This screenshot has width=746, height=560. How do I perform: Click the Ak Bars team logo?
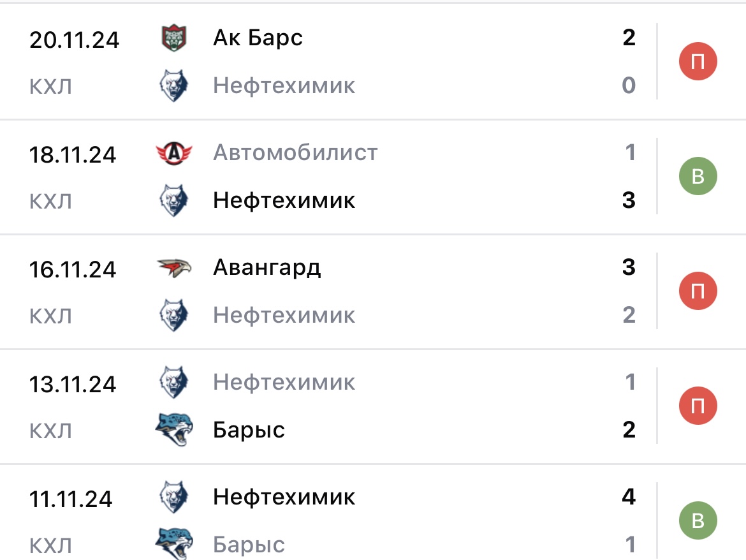173,38
